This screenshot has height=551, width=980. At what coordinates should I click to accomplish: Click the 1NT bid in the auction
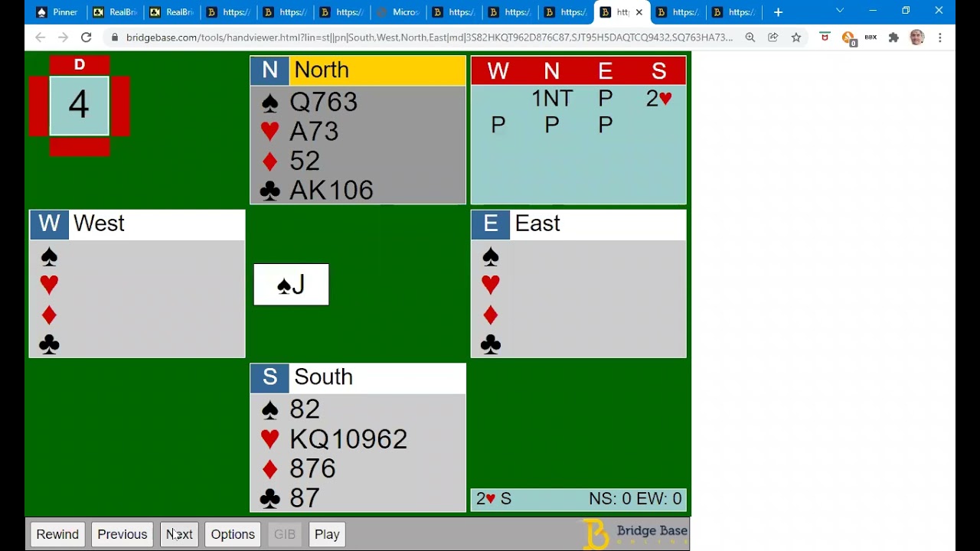coord(552,98)
